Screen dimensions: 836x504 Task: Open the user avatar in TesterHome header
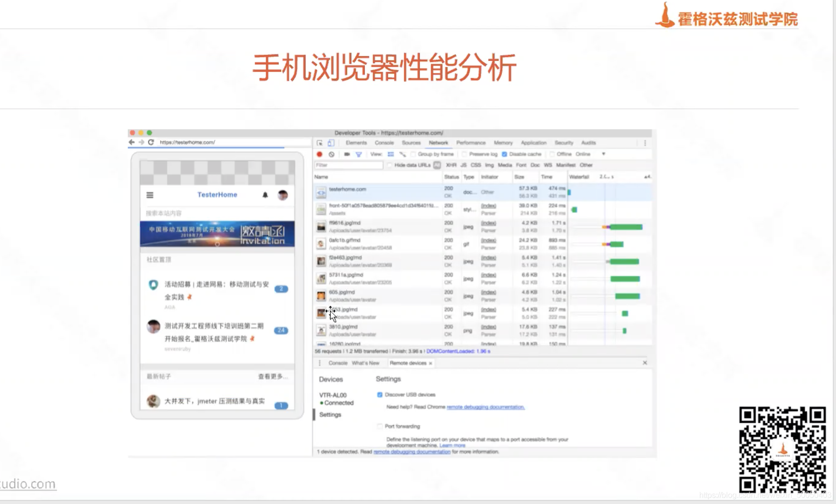coord(283,195)
